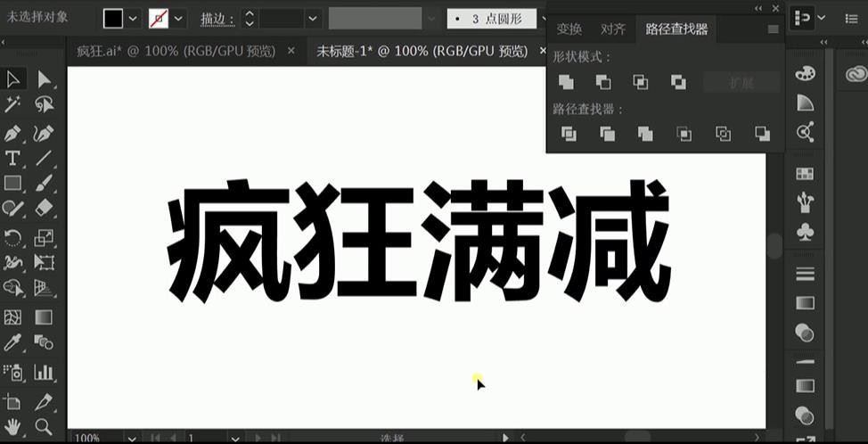Open the Stroke lines panel icon

pos(805,274)
